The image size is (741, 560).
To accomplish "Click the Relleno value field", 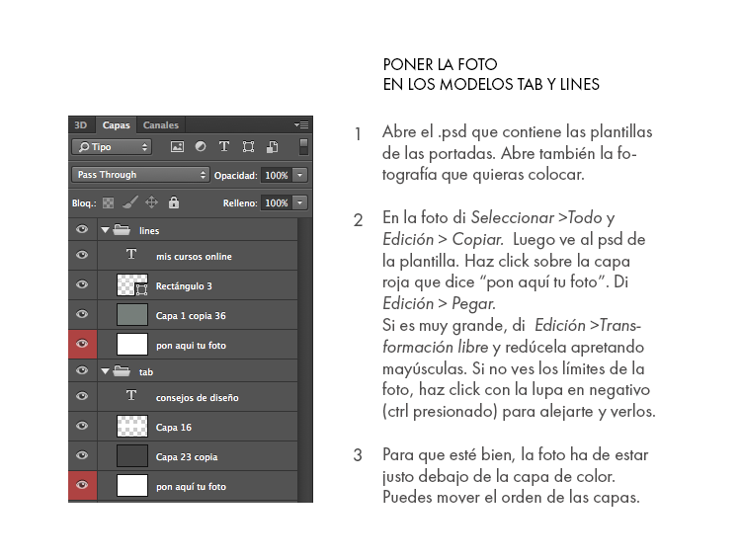I will [277, 203].
